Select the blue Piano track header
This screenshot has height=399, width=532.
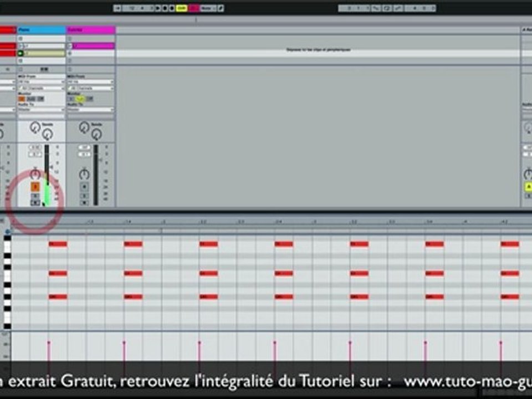tap(41, 30)
